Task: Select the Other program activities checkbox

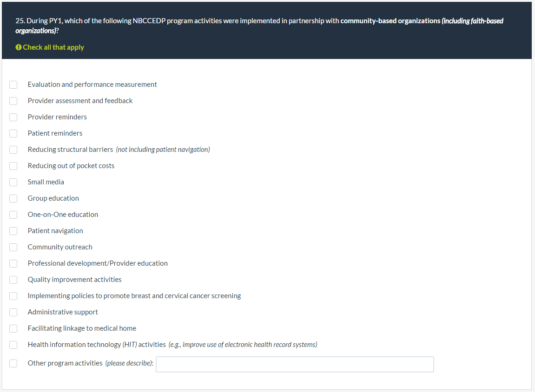Action: pos(13,363)
